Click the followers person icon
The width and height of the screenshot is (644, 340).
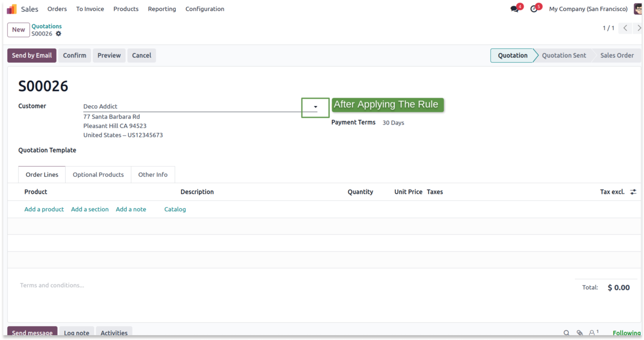[592, 333]
